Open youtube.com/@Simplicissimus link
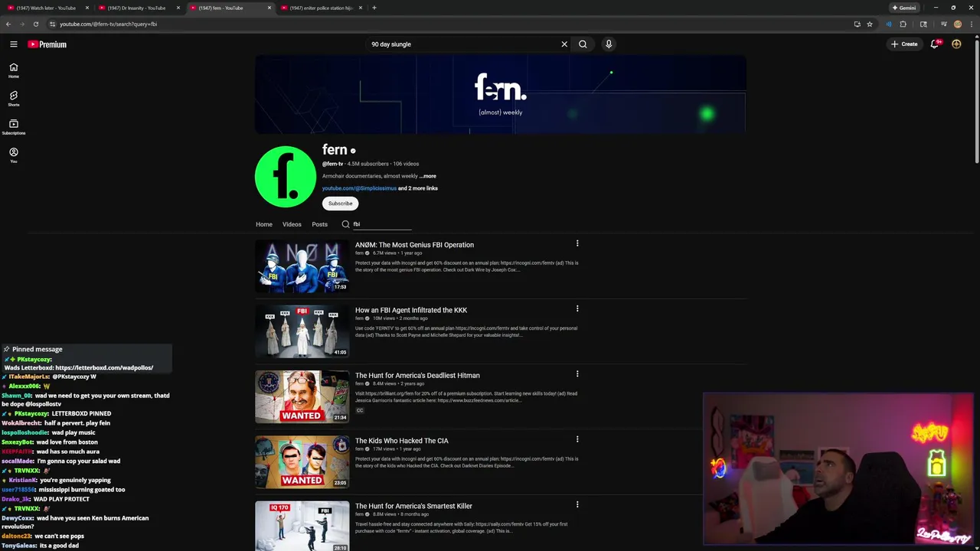 [359, 188]
